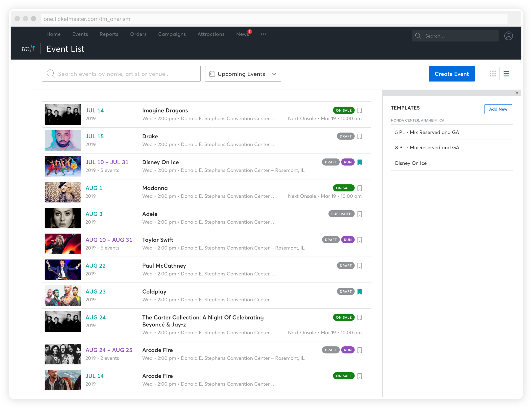Collapse templates panel with double chevron
Screen dimensions: 532x408
516,93
